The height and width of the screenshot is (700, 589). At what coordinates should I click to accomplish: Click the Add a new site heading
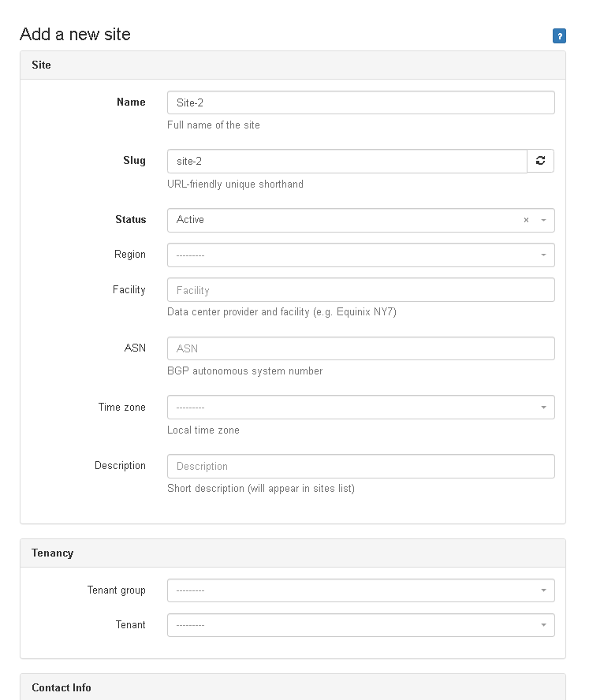pos(75,35)
